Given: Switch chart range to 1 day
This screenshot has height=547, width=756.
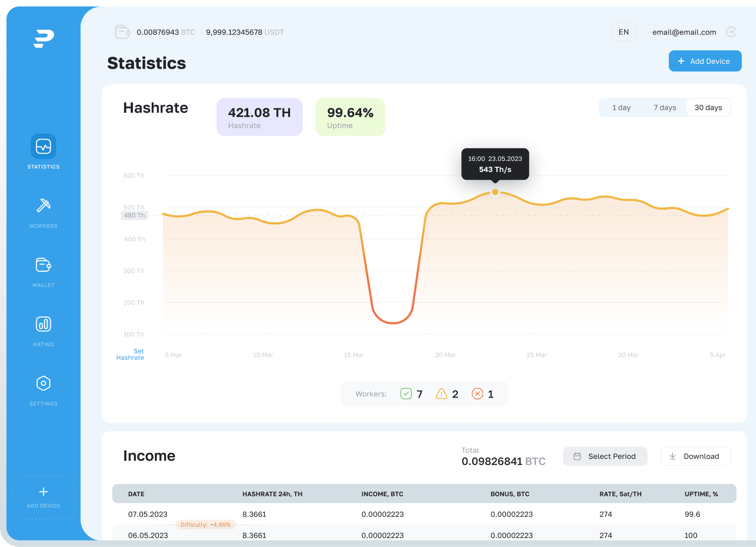Looking at the screenshot, I should [x=621, y=108].
